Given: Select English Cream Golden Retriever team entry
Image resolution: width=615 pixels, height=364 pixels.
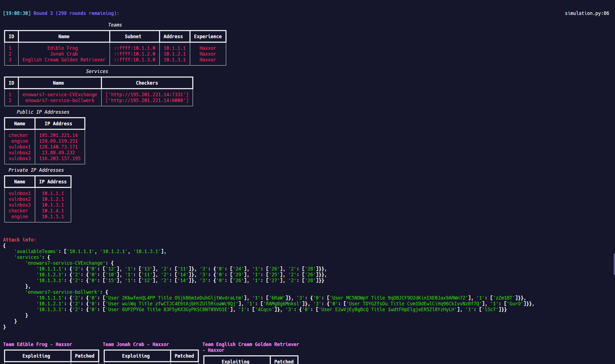Looking at the screenshot, I should (64, 60).
